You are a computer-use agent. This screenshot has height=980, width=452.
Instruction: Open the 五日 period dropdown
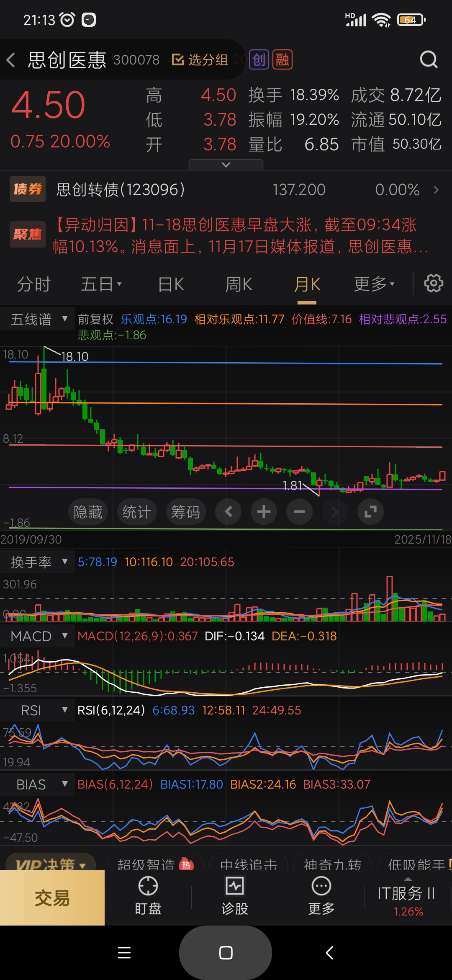[101, 284]
